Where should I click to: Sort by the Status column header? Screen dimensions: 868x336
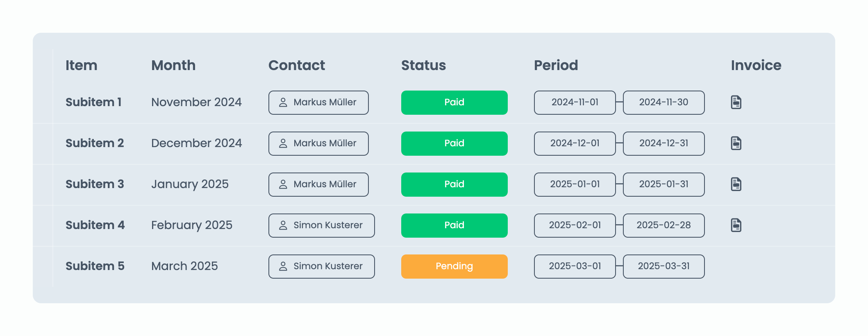(423, 66)
